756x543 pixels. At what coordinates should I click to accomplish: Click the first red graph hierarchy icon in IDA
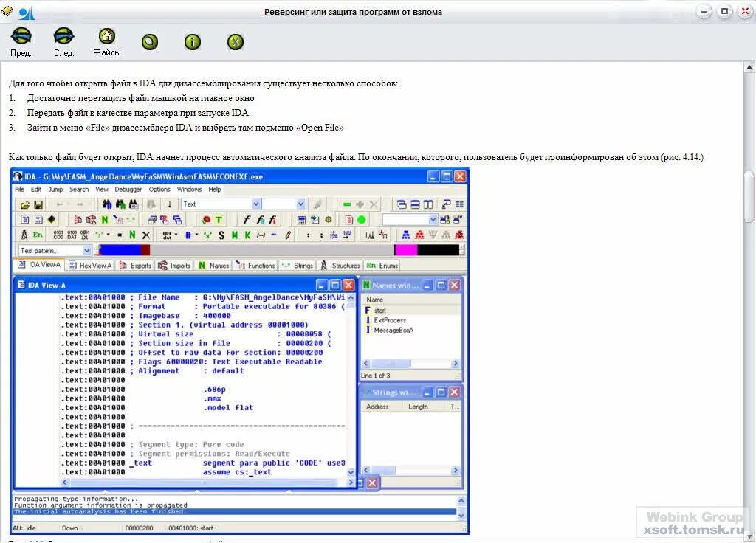[419, 235]
